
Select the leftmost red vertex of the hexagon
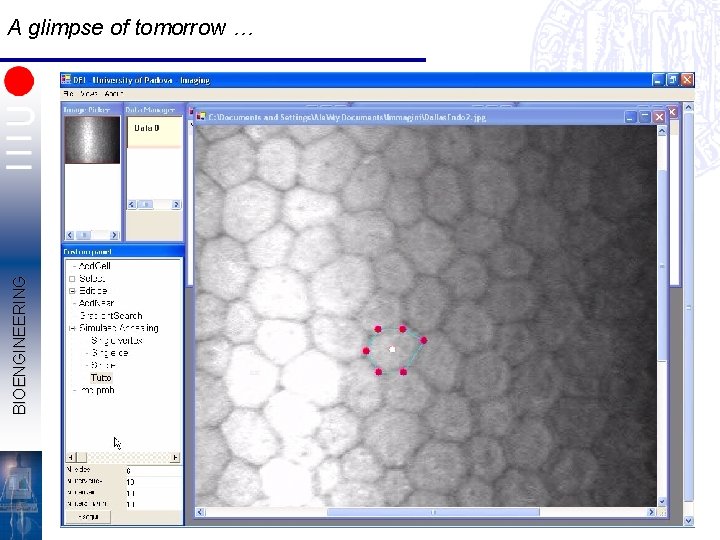[366, 351]
